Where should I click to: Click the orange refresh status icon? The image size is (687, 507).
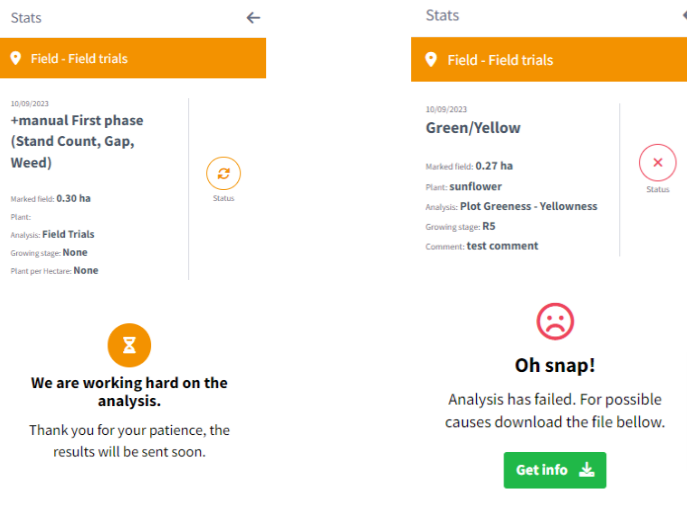pos(223,173)
